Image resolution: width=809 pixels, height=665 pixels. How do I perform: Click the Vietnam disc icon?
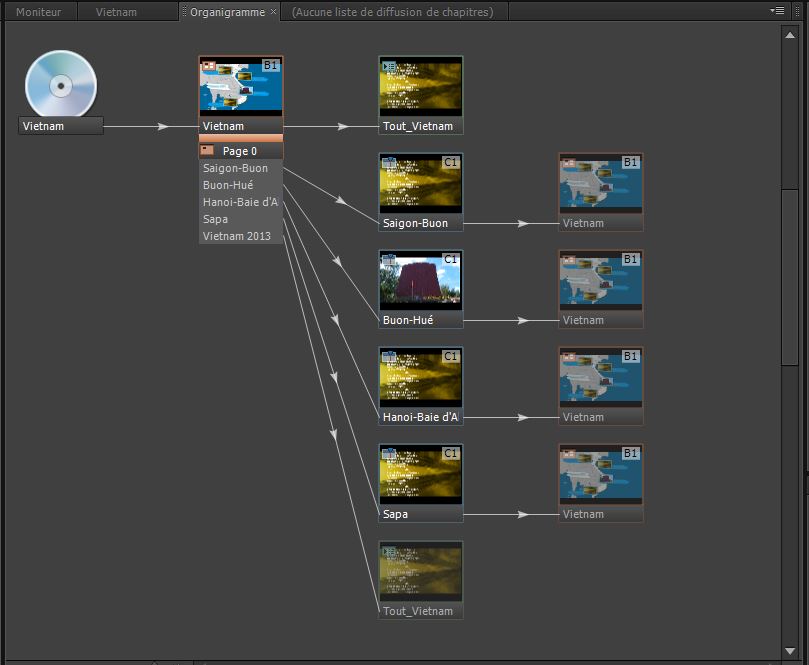61,83
